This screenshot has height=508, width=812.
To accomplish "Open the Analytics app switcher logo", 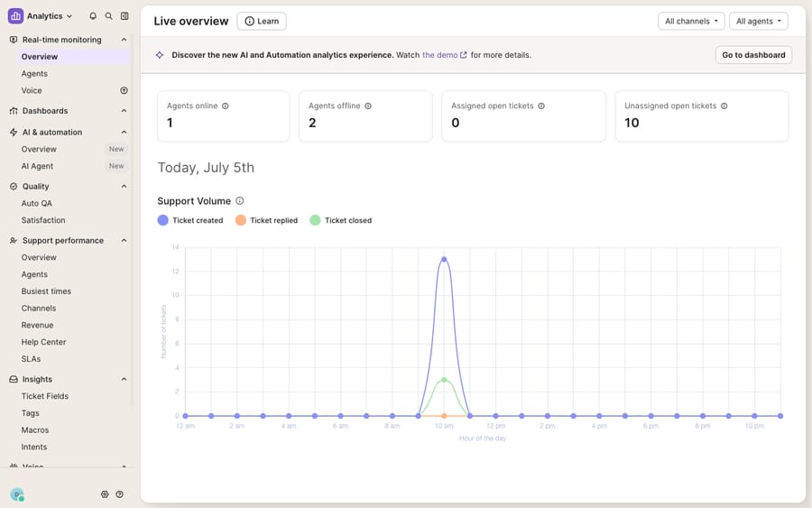I will coord(15,16).
